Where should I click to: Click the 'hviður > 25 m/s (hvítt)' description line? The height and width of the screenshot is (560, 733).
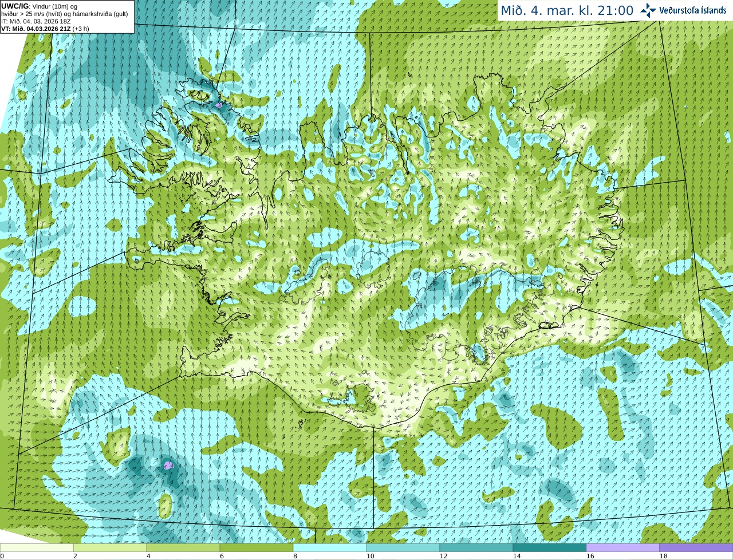tap(65, 14)
